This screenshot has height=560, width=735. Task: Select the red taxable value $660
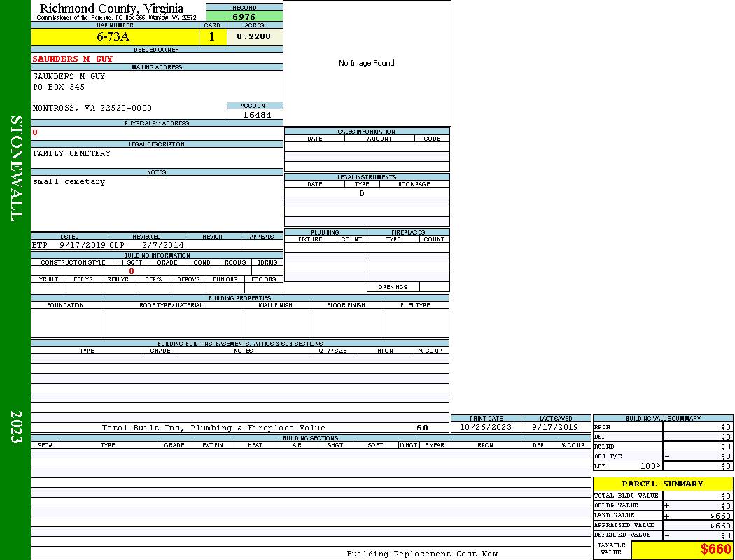click(715, 549)
